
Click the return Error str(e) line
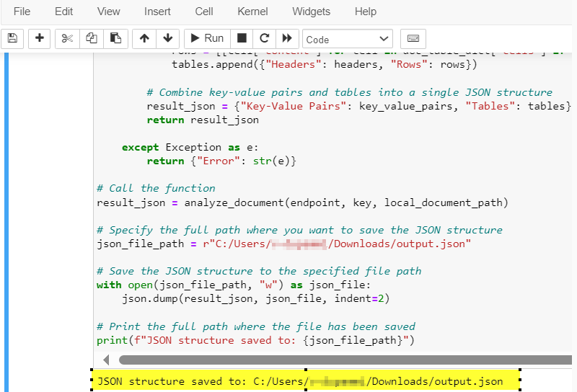click(221, 161)
